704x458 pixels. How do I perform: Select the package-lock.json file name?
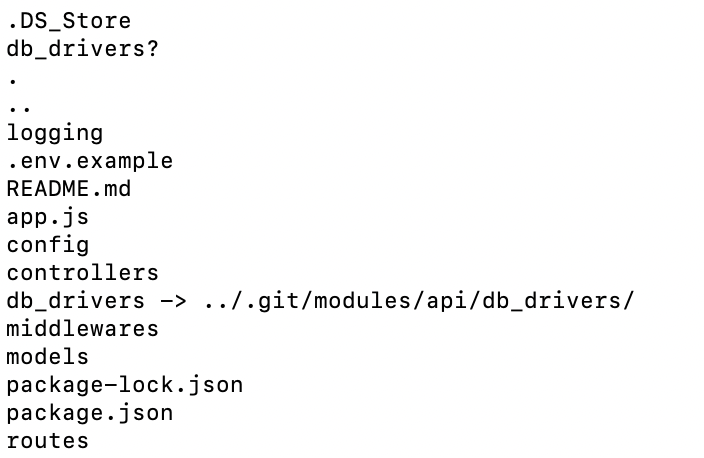124,384
